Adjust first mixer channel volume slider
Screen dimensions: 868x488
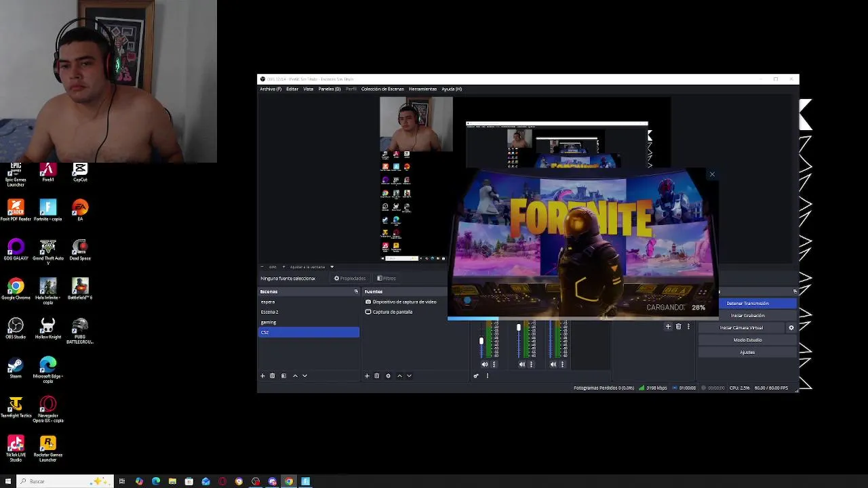[x=481, y=341]
